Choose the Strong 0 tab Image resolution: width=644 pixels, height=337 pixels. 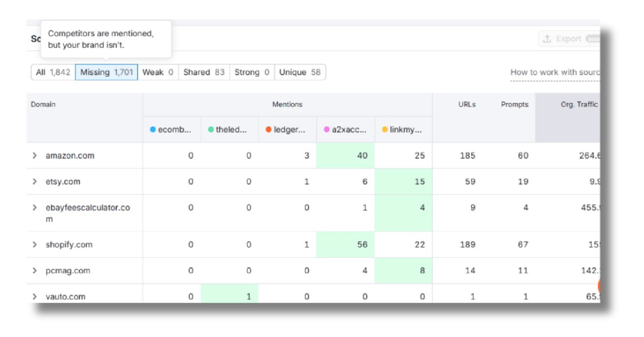coord(252,72)
